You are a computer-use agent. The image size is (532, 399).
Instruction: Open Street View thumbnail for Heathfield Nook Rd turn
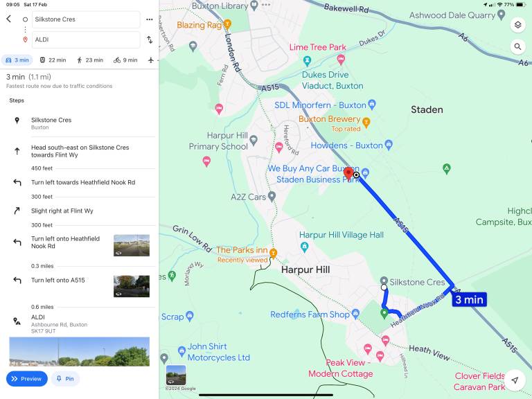pos(131,245)
